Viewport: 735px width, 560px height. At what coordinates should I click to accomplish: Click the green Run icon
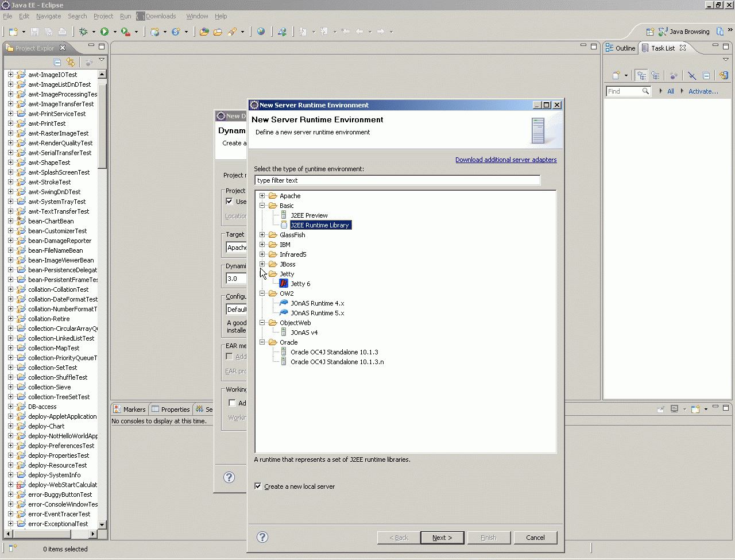[105, 32]
